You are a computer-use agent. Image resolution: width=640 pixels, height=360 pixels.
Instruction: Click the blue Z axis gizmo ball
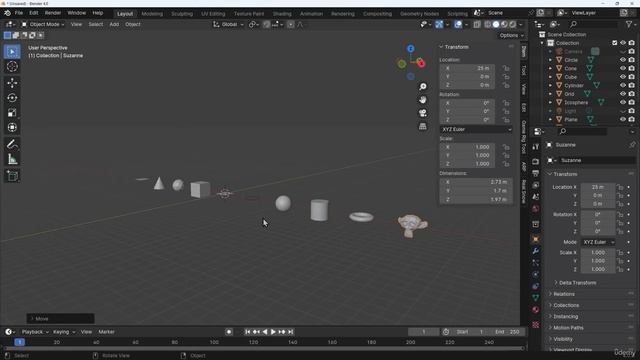pyautogui.click(x=411, y=49)
